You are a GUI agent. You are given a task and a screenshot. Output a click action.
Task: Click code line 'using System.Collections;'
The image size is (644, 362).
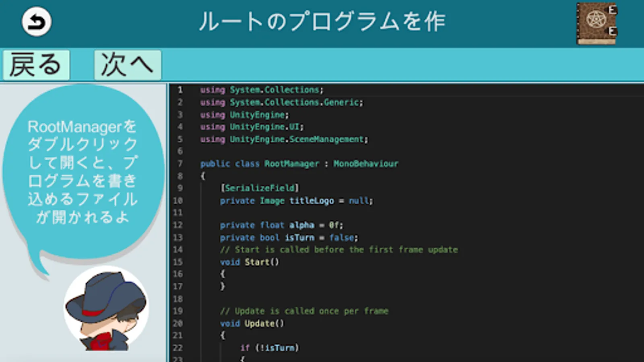(x=262, y=90)
